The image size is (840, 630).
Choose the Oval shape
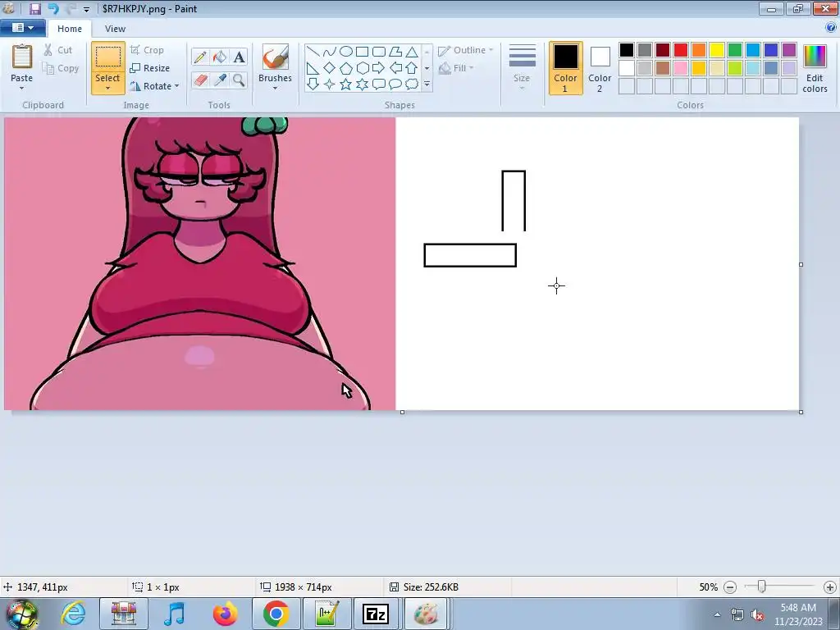pos(346,52)
